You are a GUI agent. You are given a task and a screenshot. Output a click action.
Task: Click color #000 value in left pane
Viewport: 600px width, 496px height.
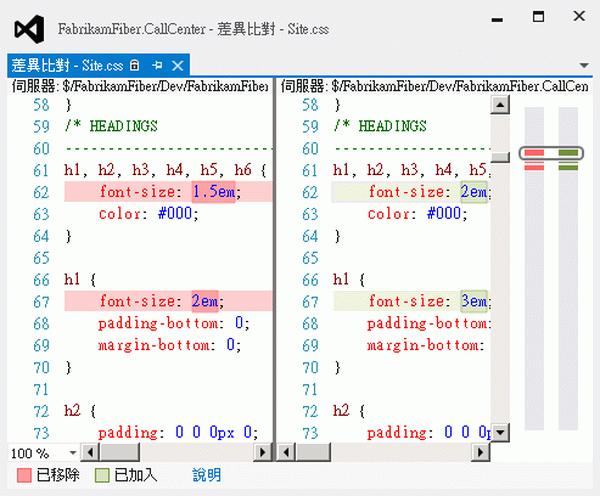pos(175,214)
